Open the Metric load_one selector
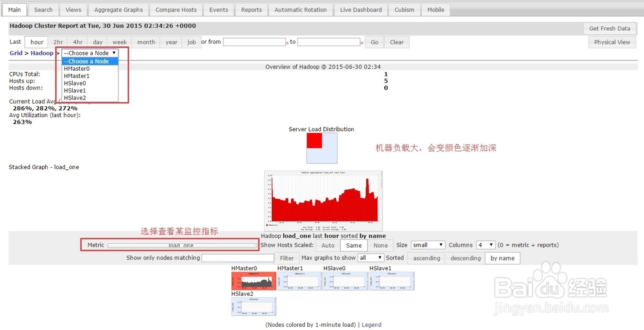This screenshot has width=644, height=330. [x=182, y=246]
